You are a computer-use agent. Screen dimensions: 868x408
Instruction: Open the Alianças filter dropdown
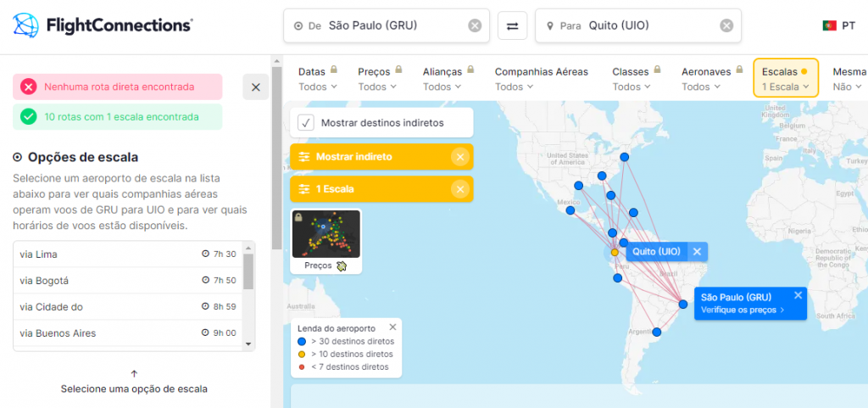click(x=449, y=79)
